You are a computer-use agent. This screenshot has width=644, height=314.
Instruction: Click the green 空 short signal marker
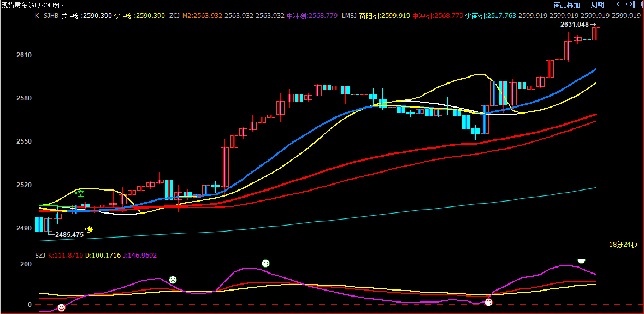[80, 193]
